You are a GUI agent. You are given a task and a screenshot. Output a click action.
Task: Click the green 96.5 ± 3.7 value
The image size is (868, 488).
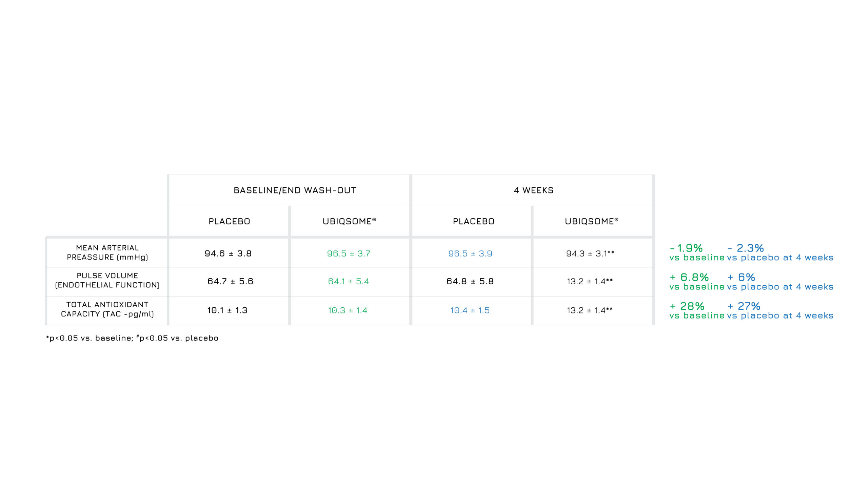click(349, 253)
